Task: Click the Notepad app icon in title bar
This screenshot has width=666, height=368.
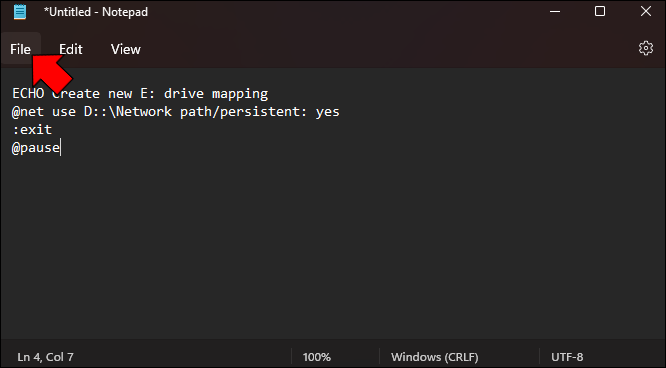Action: click(x=20, y=12)
